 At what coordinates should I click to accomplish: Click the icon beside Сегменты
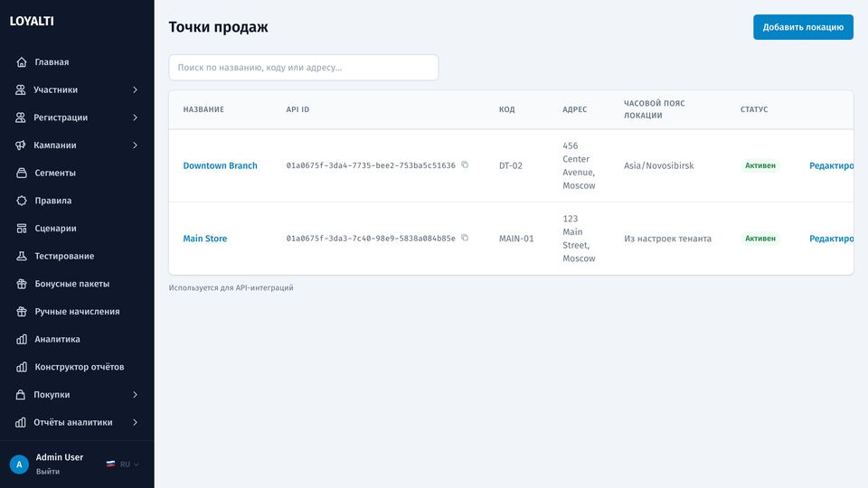coord(22,173)
